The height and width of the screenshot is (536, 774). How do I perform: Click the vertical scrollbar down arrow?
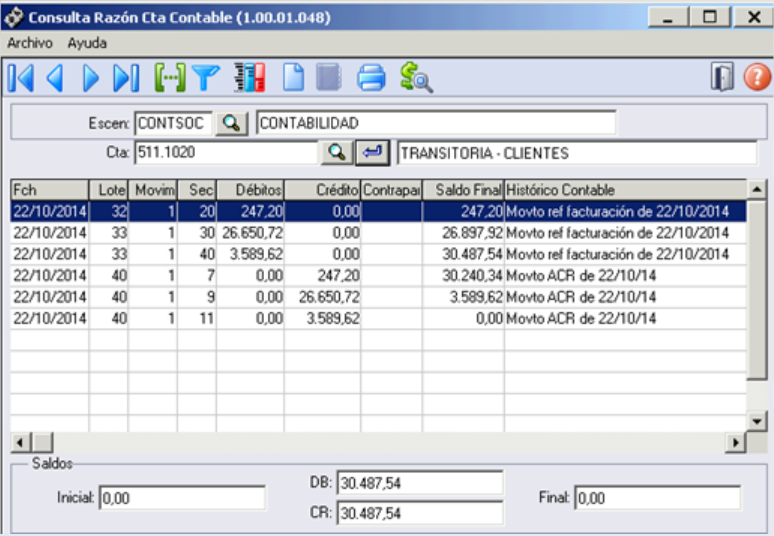[757, 421]
